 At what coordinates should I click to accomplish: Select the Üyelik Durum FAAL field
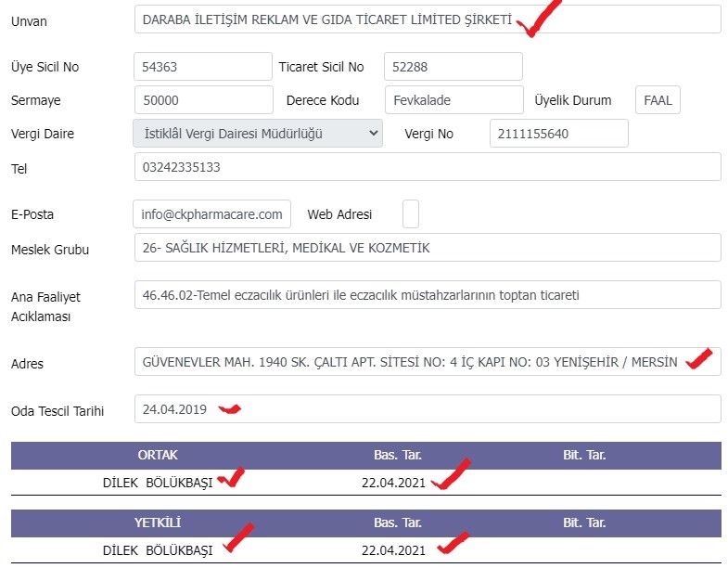(658, 100)
